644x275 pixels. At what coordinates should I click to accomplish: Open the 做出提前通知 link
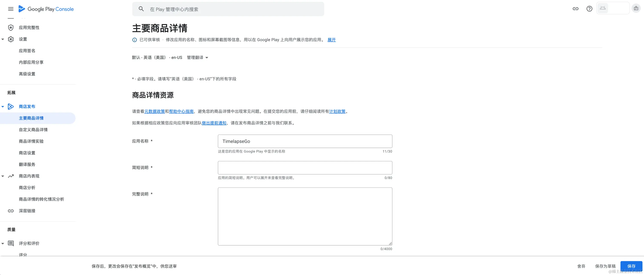pos(214,123)
